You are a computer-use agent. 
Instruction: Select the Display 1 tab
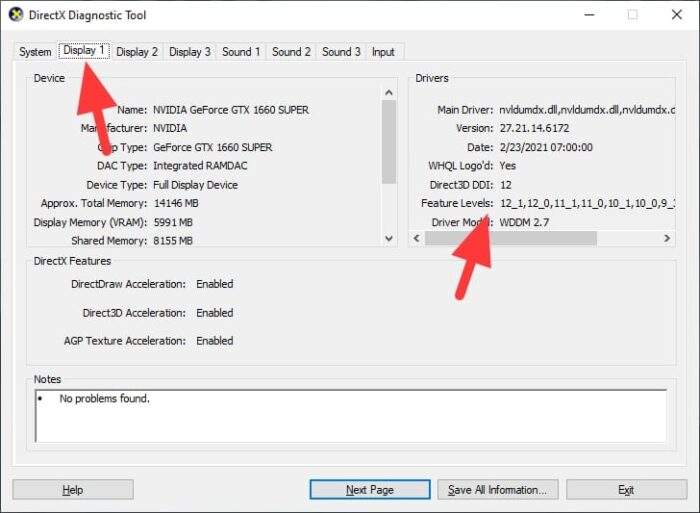tap(84, 50)
